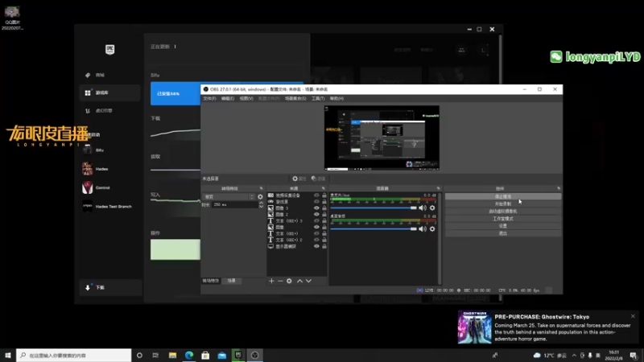Toggle visibility of 文本 (GDI+) 3 source

316,220
